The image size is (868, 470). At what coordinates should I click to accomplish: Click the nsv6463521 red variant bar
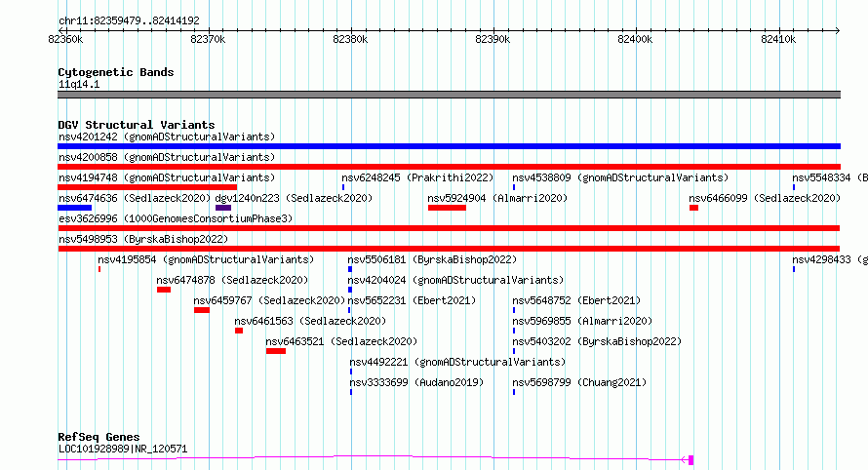tap(276, 351)
